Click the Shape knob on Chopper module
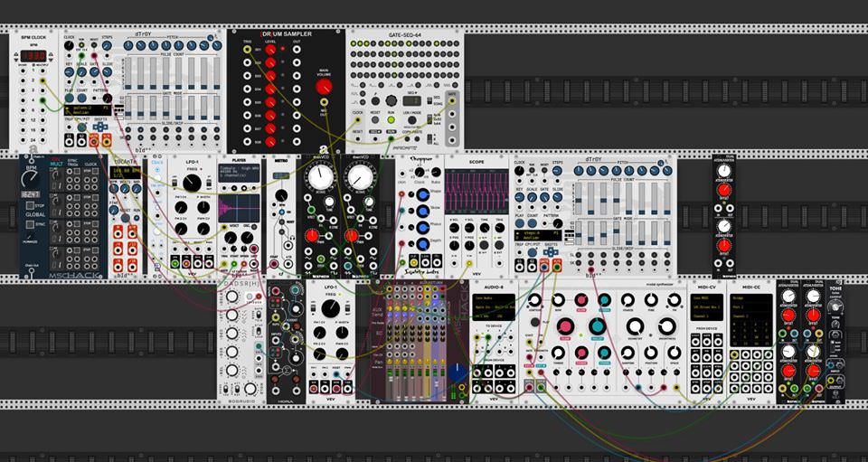 click(423, 194)
